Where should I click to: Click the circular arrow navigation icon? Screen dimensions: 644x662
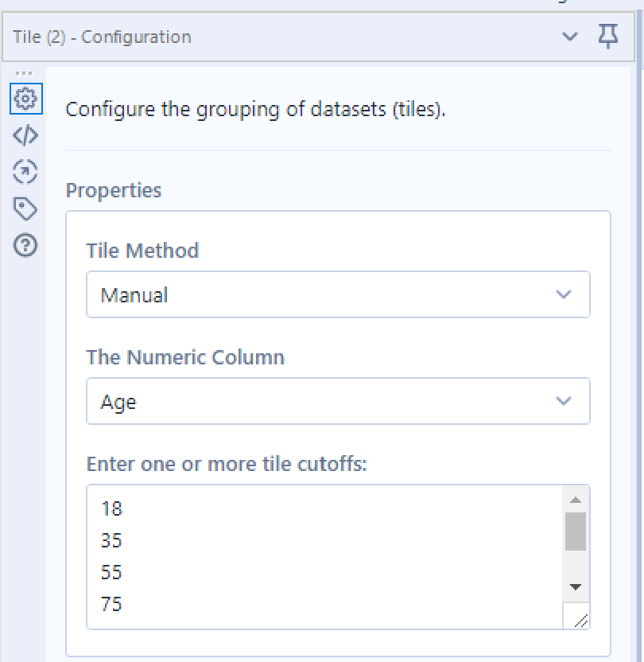point(26,172)
